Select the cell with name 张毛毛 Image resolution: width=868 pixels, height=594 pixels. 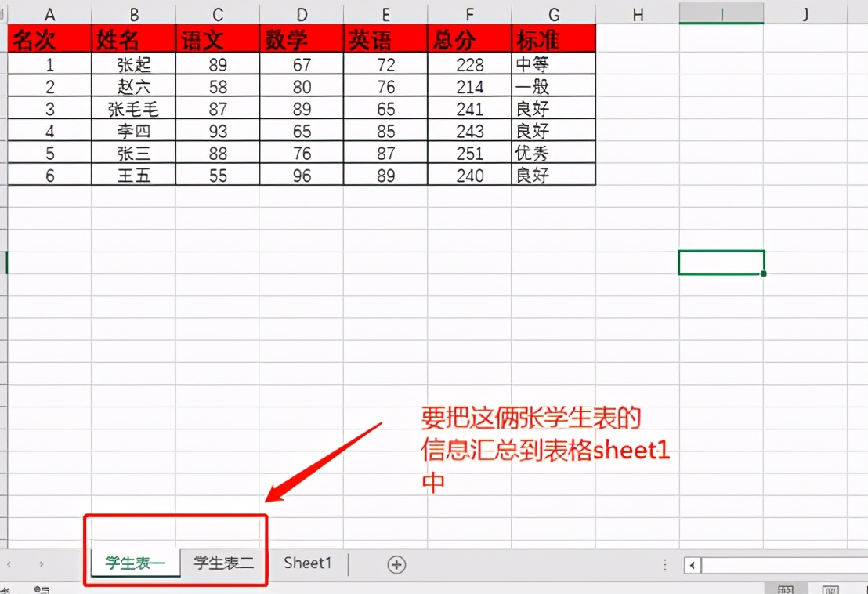(133, 108)
